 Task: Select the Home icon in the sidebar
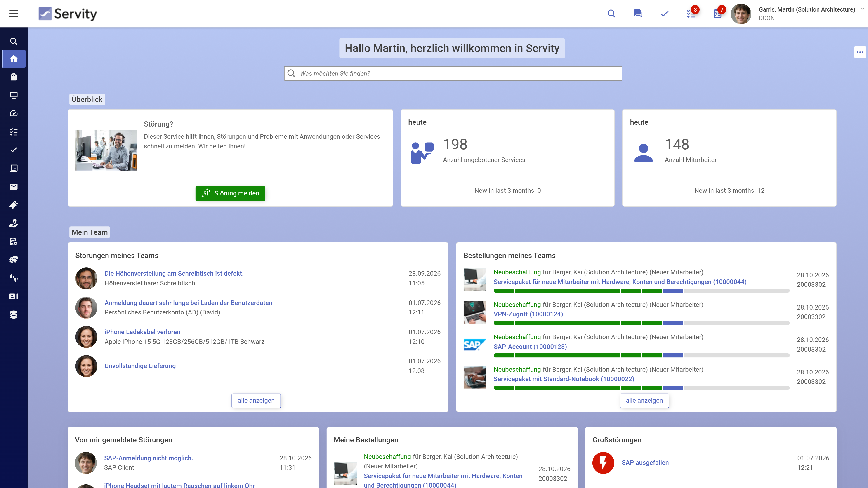[14, 59]
